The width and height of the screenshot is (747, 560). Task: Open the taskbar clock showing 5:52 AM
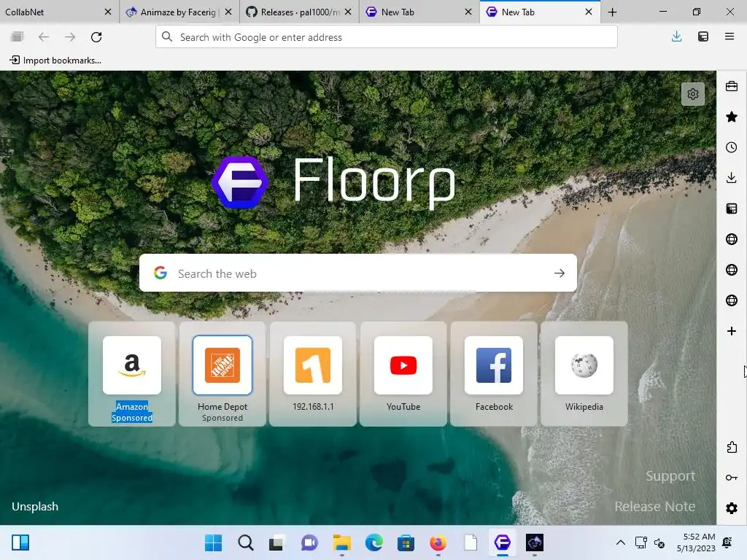coord(696,542)
